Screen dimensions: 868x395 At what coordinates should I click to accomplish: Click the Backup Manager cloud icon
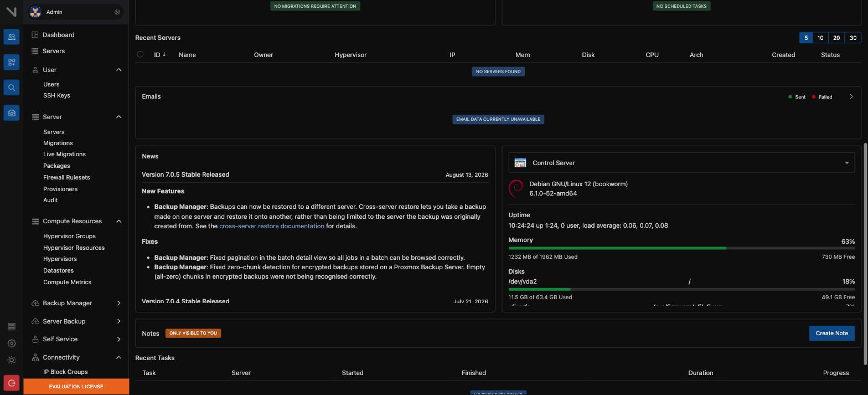tap(35, 303)
